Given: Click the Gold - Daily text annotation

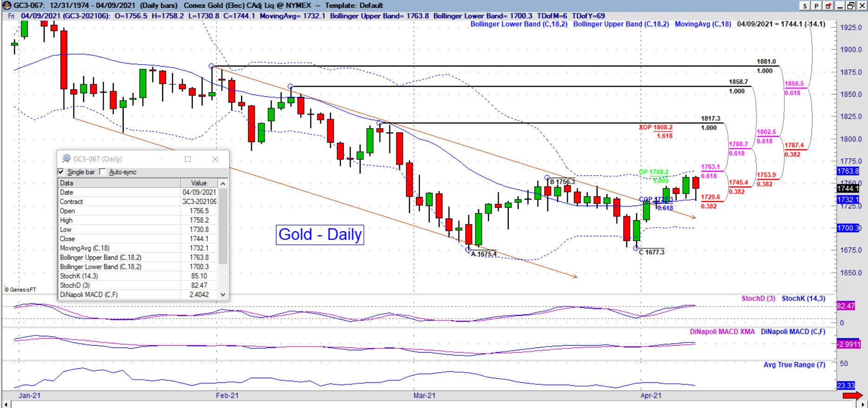Looking at the screenshot, I should click(x=320, y=234).
